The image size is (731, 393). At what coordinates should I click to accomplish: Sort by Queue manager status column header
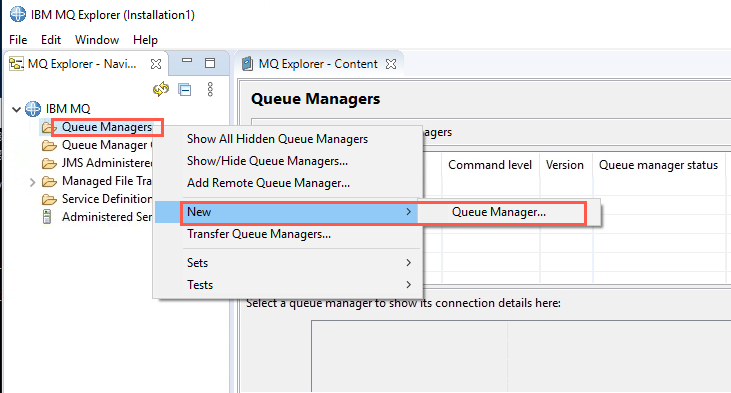(658, 165)
